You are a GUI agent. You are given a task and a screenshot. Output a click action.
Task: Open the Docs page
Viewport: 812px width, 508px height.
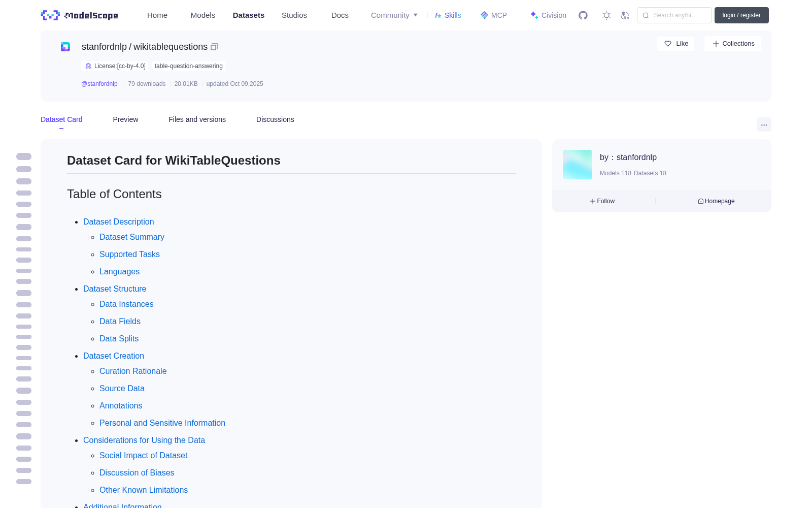(340, 15)
